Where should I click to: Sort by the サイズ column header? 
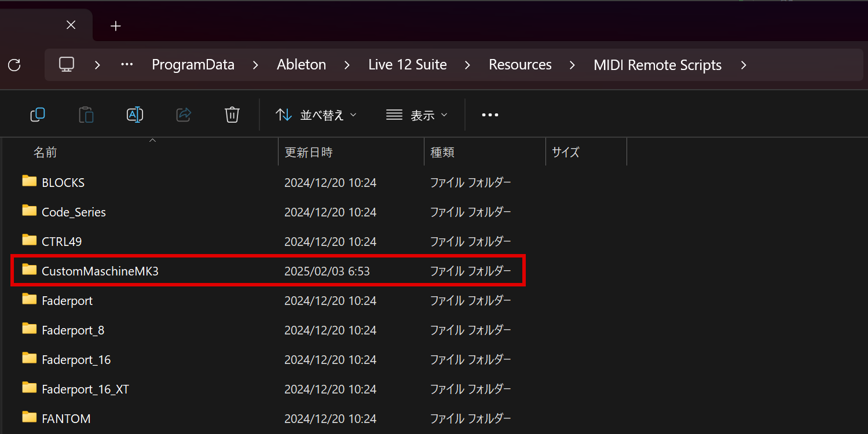tap(565, 152)
